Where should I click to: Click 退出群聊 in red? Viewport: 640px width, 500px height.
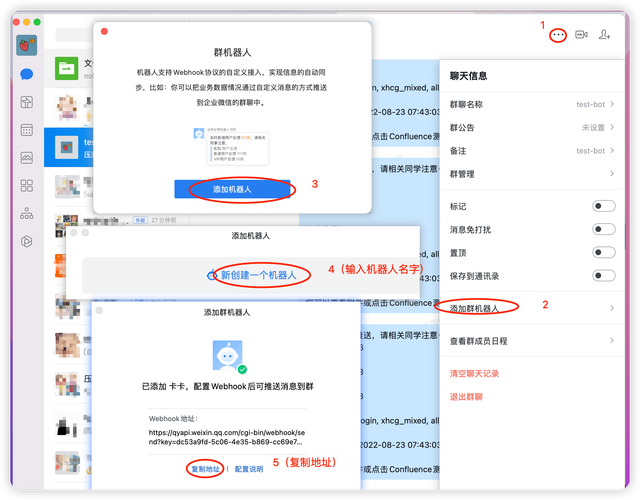(466, 397)
